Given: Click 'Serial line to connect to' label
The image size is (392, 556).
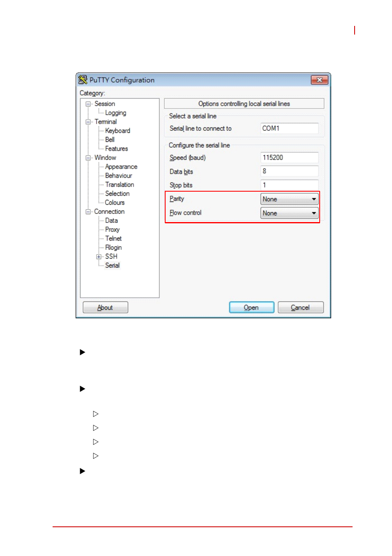Looking at the screenshot, I should coord(201,129).
